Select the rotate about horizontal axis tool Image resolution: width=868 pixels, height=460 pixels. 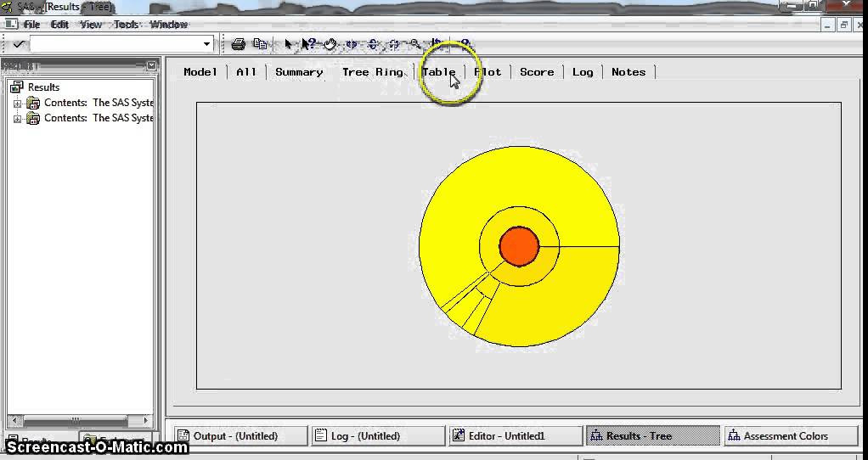[x=373, y=44]
